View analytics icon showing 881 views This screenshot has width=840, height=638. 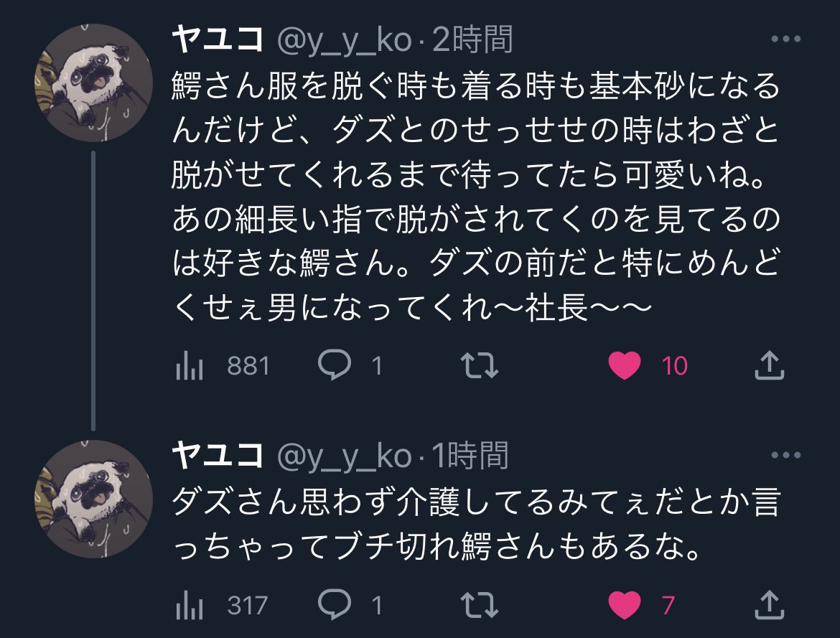pos(189,366)
